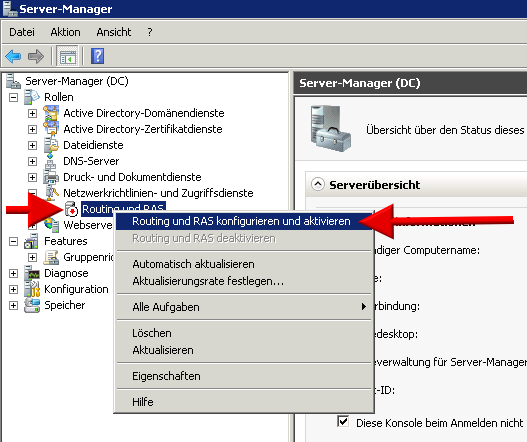
Task: Click the Features node icon
Action: (x=32, y=241)
